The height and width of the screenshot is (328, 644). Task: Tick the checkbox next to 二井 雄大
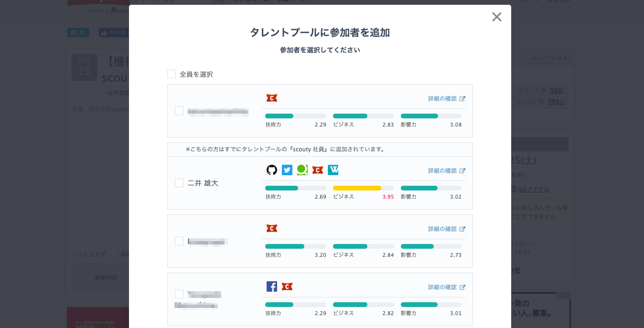click(x=179, y=183)
